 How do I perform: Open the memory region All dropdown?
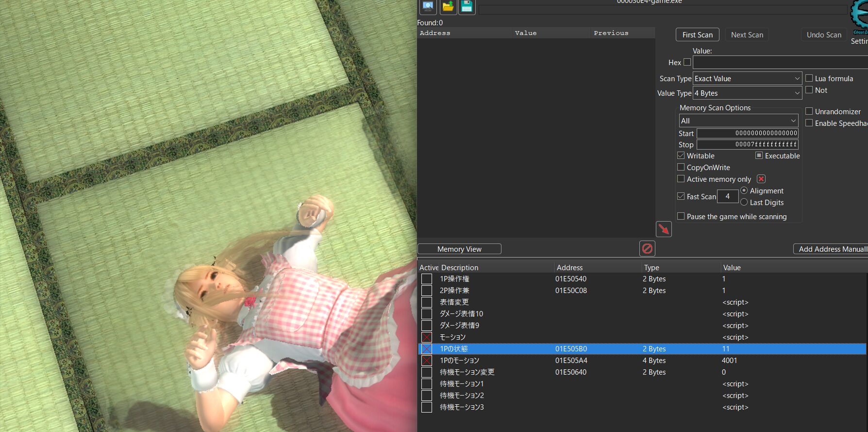738,121
